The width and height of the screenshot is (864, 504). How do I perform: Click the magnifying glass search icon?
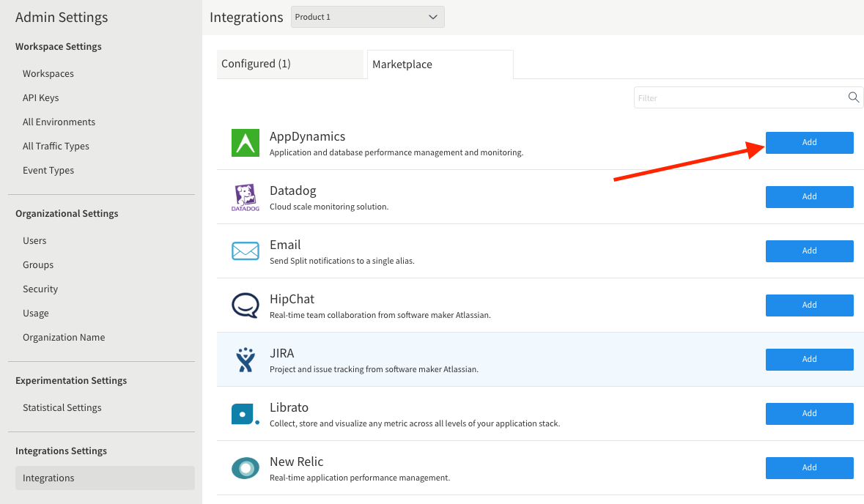853,97
